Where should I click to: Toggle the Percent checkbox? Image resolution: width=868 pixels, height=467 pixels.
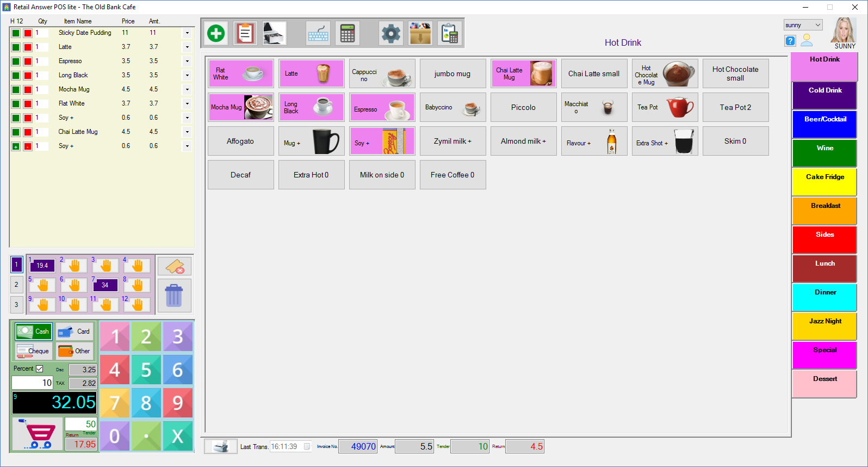[x=40, y=368]
